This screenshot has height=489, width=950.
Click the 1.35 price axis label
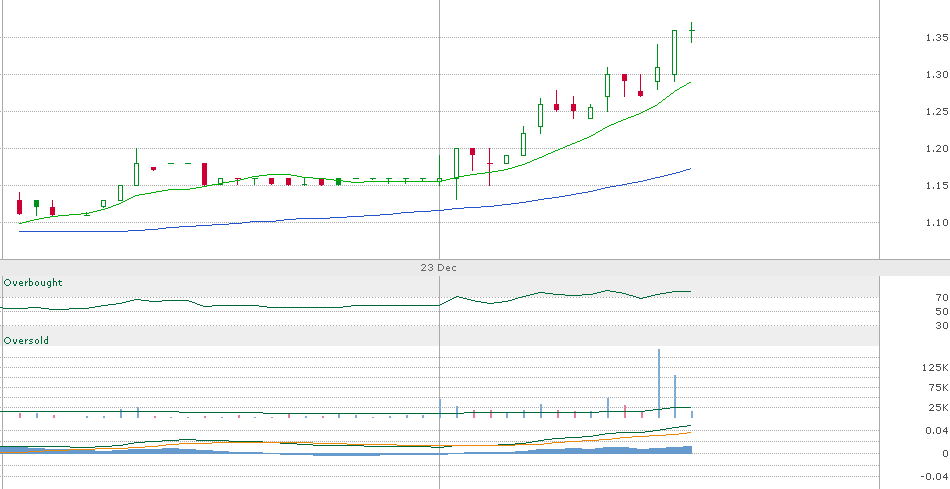pyautogui.click(x=937, y=38)
